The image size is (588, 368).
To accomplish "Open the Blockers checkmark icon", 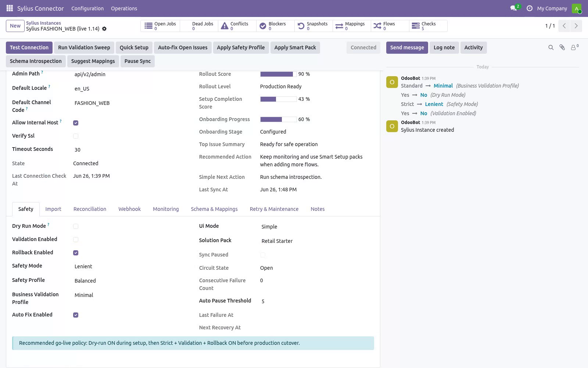I will click(x=263, y=26).
